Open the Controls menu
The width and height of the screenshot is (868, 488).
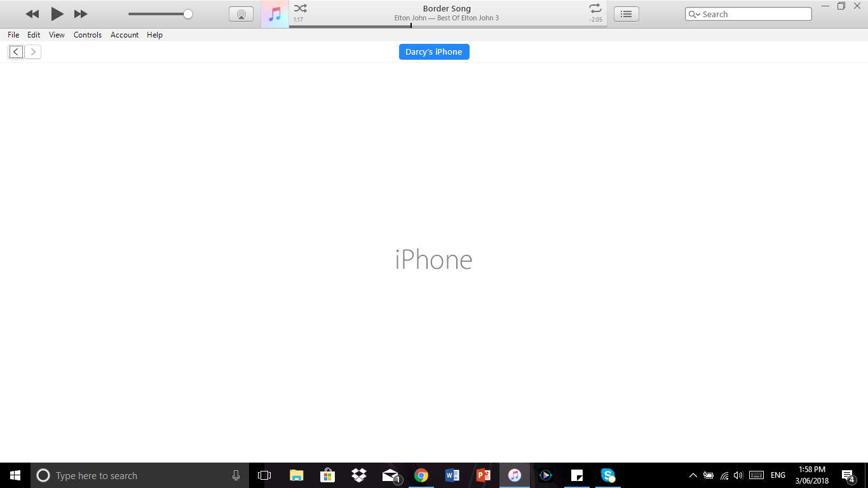coord(88,35)
